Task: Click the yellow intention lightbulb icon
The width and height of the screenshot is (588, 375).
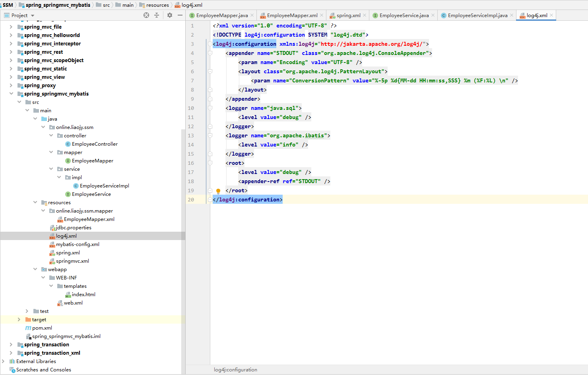Action: point(218,191)
